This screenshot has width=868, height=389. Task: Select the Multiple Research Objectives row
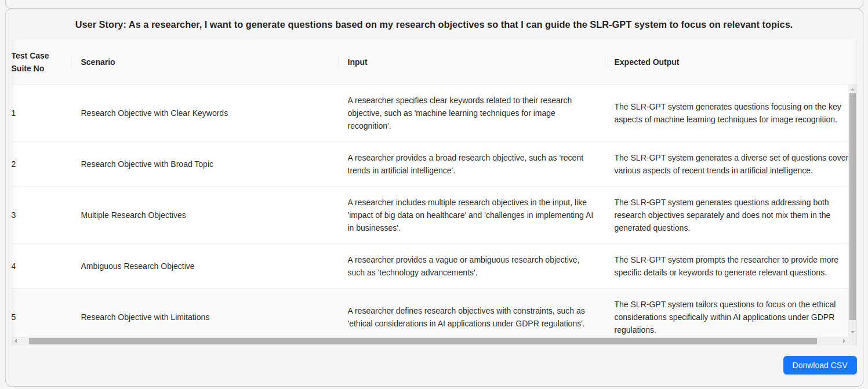click(430, 215)
